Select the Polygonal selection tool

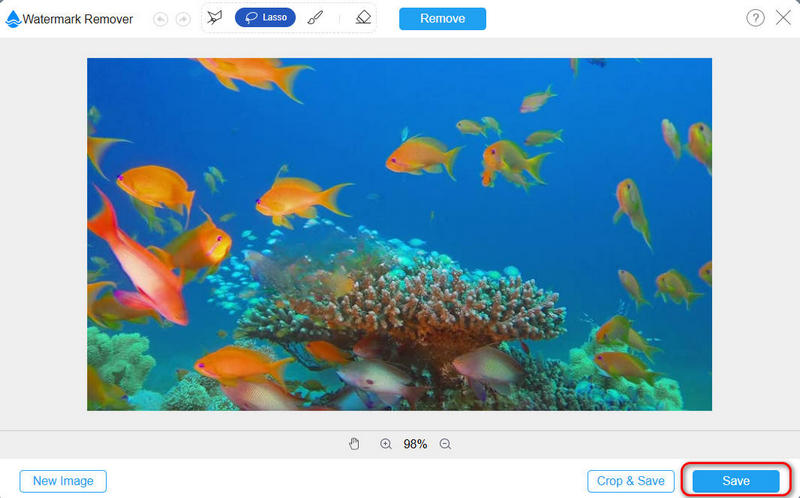coord(214,18)
